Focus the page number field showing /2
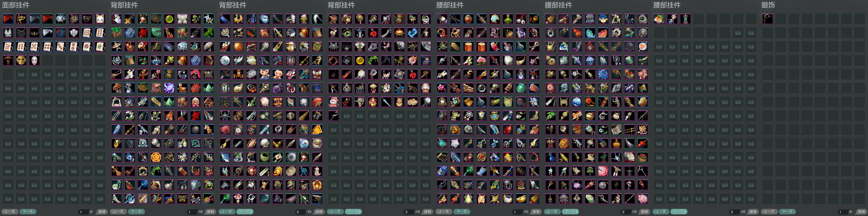 click(x=83, y=212)
